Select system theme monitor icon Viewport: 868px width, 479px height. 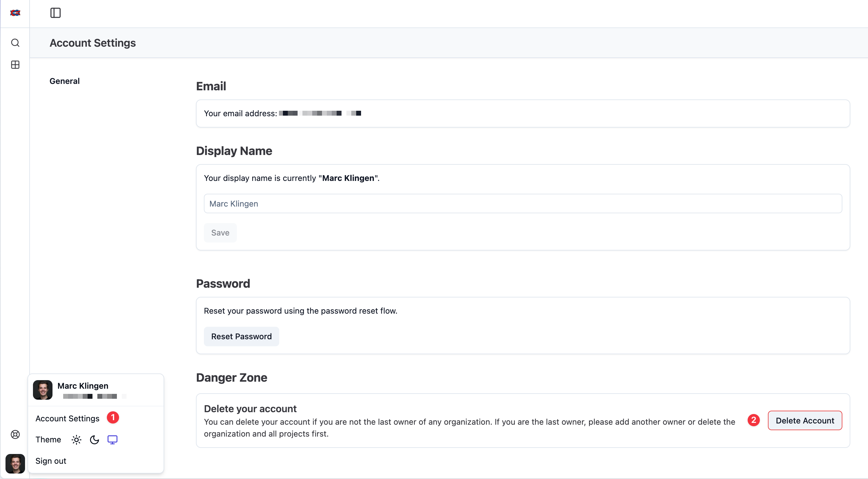coord(112,440)
